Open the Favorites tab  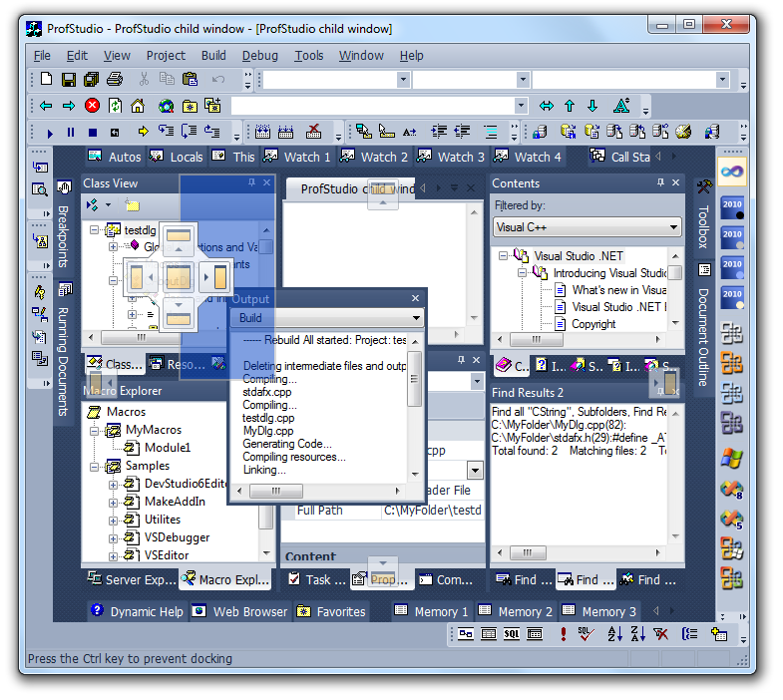click(331, 611)
